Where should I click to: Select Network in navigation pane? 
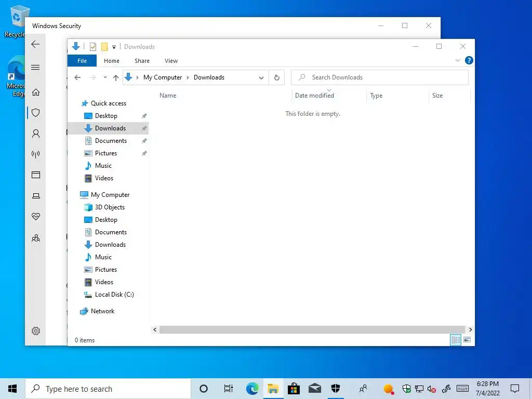pyautogui.click(x=102, y=311)
